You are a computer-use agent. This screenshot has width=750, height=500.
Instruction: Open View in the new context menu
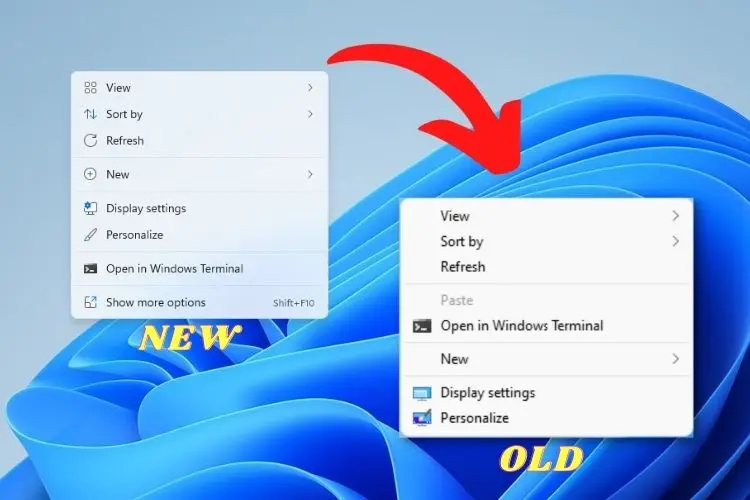[199, 88]
